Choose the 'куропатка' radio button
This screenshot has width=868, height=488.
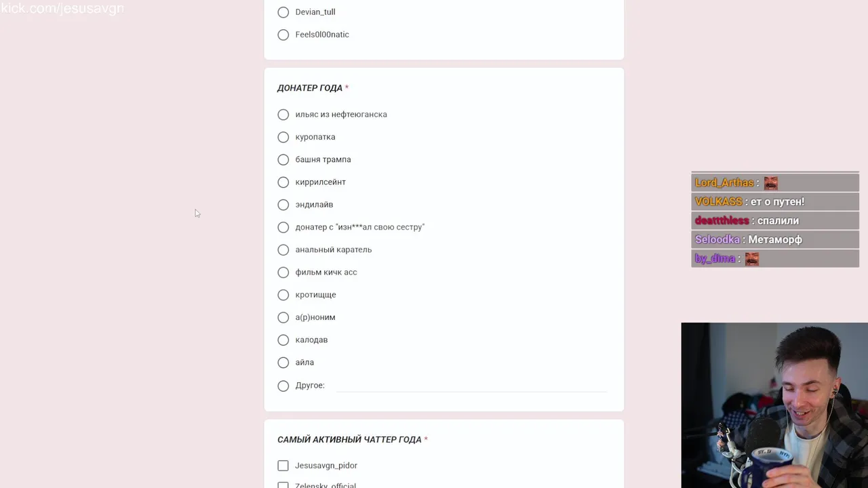283,137
